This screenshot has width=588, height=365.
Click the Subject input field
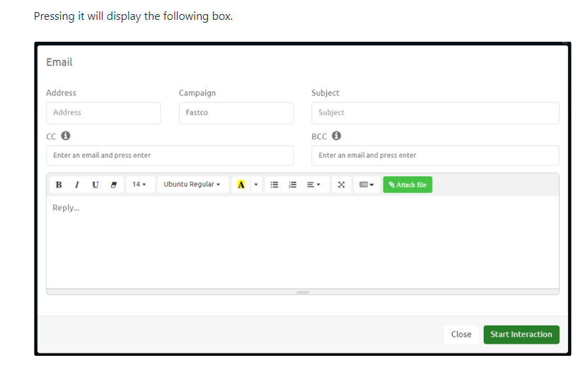[x=434, y=113]
